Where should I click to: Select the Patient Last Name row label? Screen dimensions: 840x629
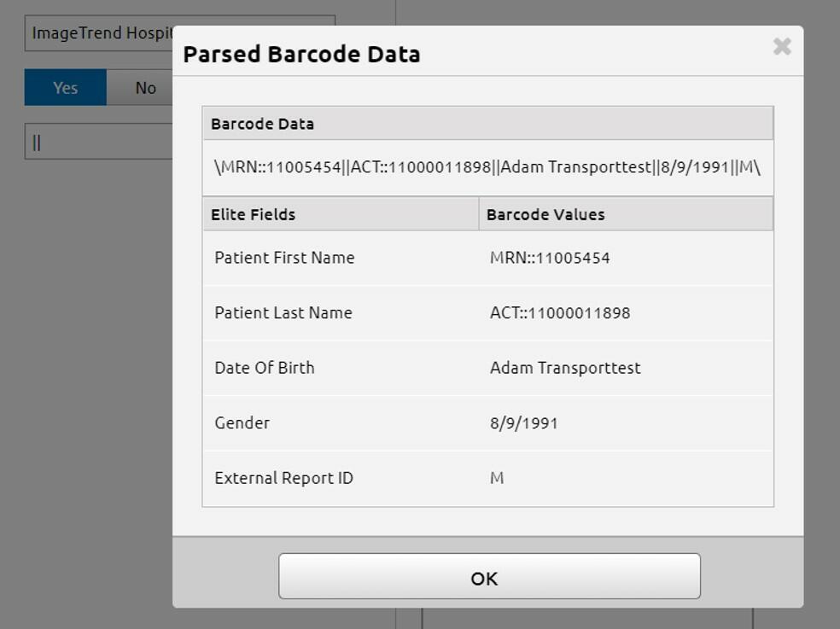click(x=283, y=312)
